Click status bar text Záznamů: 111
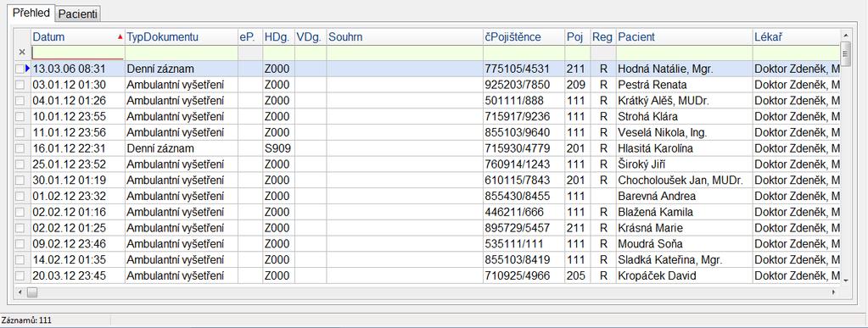 point(26,320)
